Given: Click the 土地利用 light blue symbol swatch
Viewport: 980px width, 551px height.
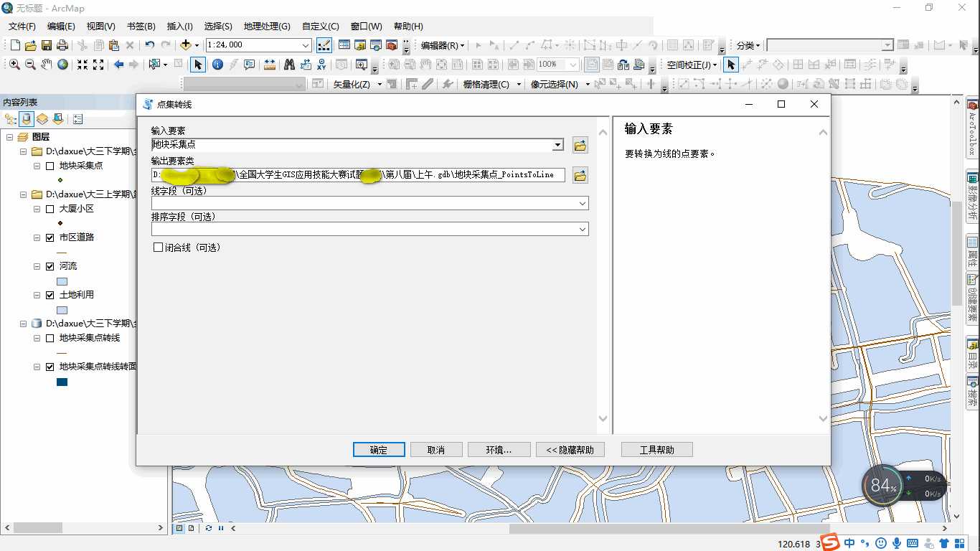Looking at the screenshot, I should (62, 311).
